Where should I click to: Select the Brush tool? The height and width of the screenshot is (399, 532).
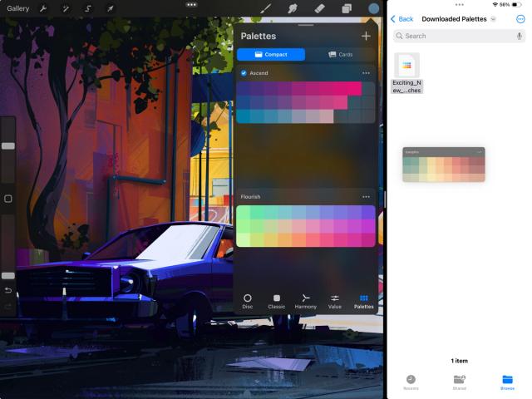pyautogui.click(x=265, y=8)
